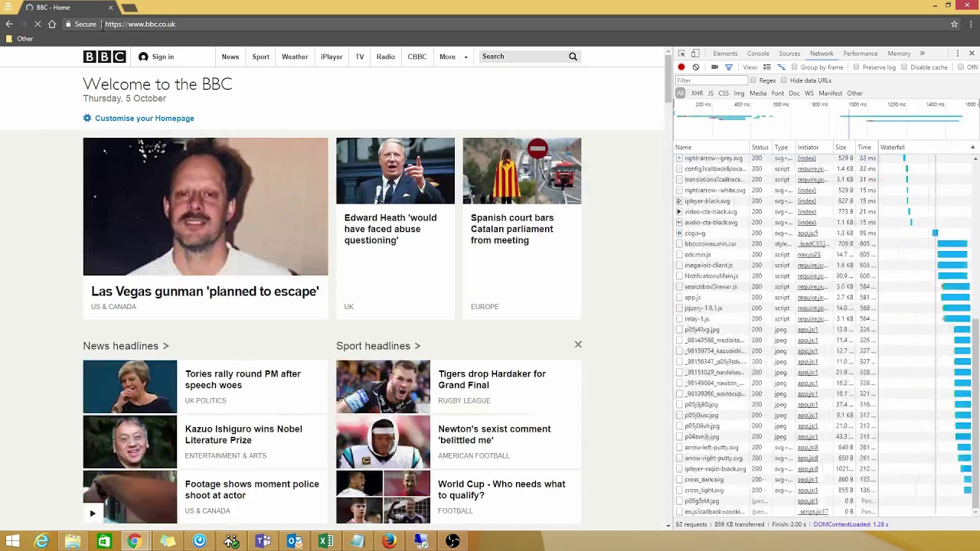Image resolution: width=980 pixels, height=551 pixels.
Task: Select the show overview view icon
Action: tap(780, 67)
